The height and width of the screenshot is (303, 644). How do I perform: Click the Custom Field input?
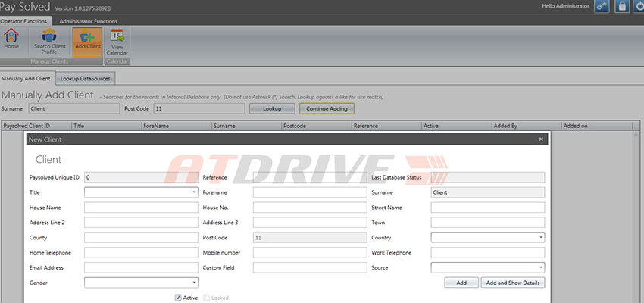(310, 267)
